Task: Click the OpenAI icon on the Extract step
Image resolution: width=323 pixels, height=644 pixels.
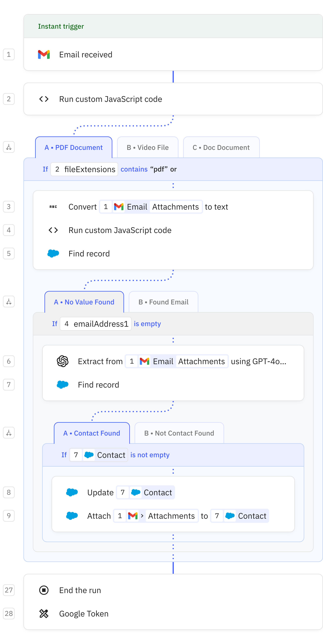Action: tap(62, 361)
